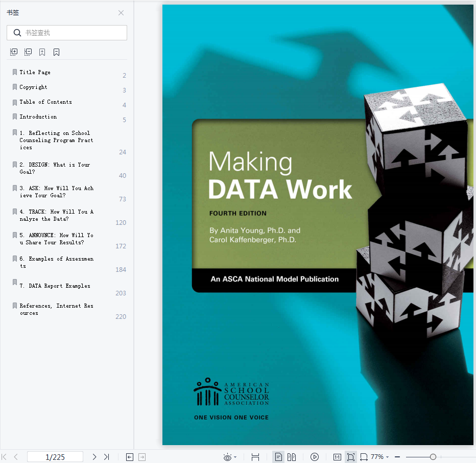Click the rotate page icon
The image size is (476, 463).
click(x=364, y=457)
